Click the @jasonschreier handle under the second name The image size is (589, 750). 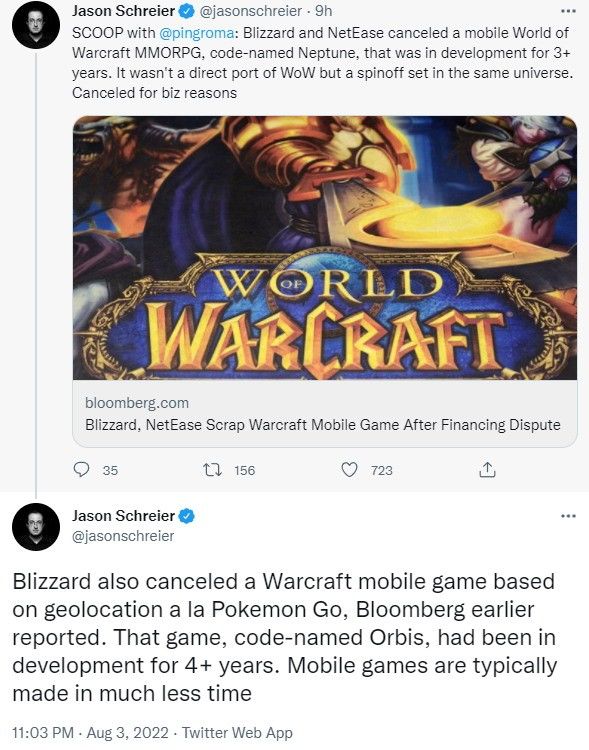click(x=123, y=536)
